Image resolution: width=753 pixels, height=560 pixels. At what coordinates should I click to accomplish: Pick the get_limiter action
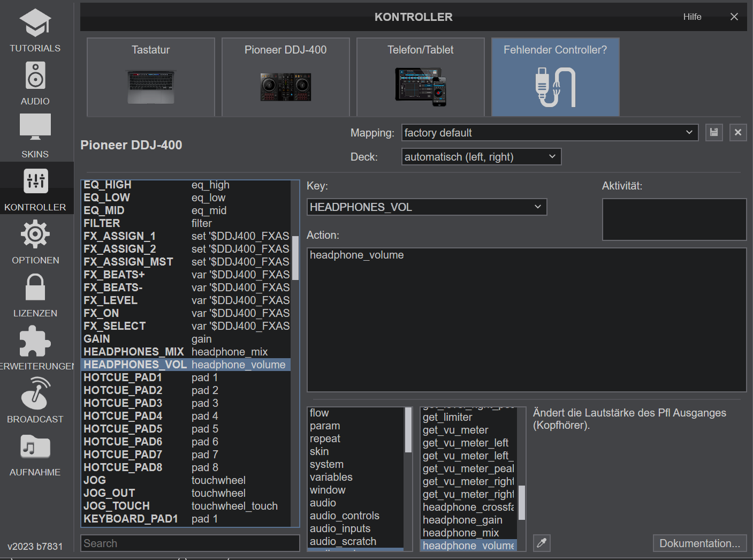click(469, 417)
